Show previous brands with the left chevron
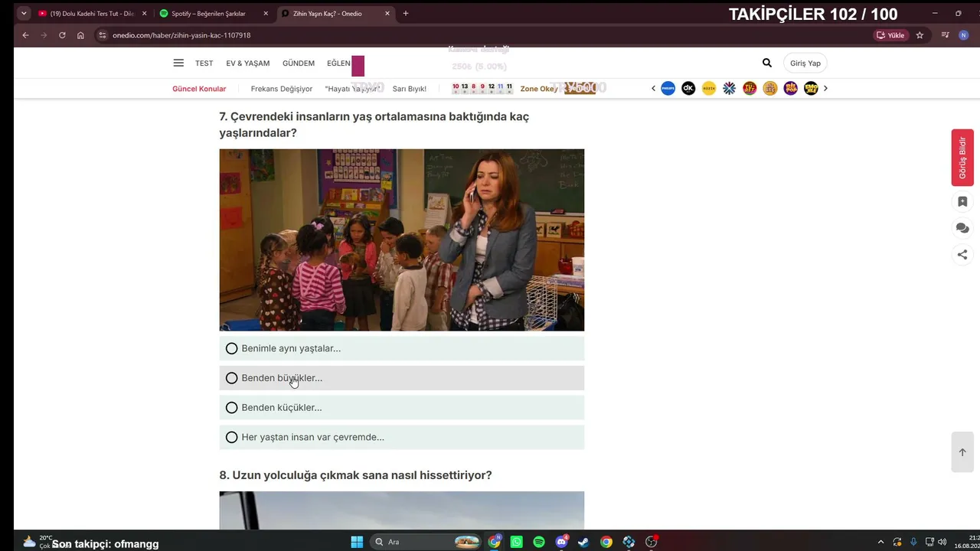This screenshot has width=980, height=551. [653, 88]
